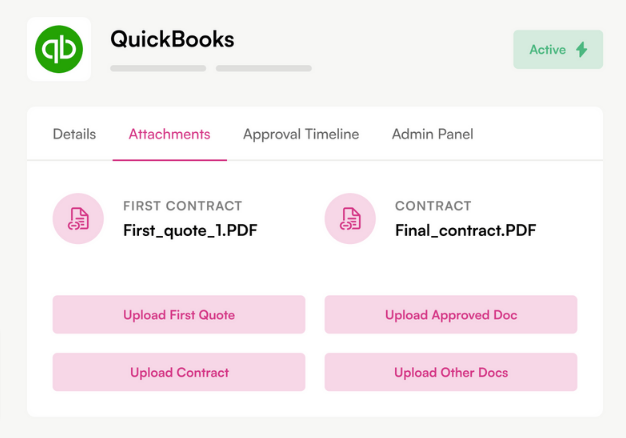
Task: Click the CONTRACT label above Final_contract.PDF
Action: tap(433, 206)
